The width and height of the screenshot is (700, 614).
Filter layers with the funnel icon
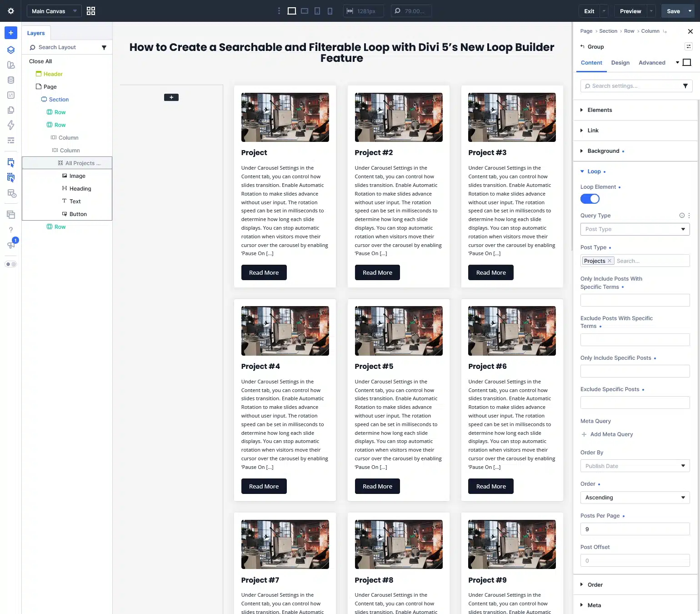[x=104, y=47]
